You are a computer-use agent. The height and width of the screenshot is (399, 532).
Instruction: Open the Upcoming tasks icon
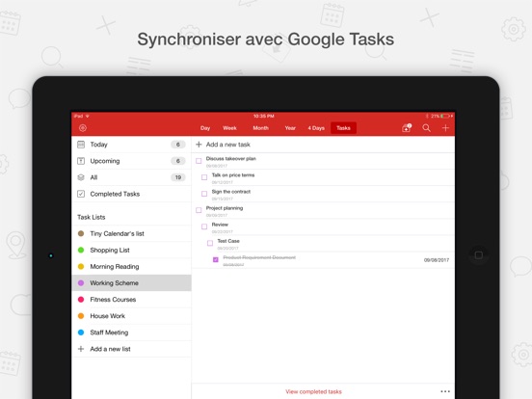(x=81, y=161)
